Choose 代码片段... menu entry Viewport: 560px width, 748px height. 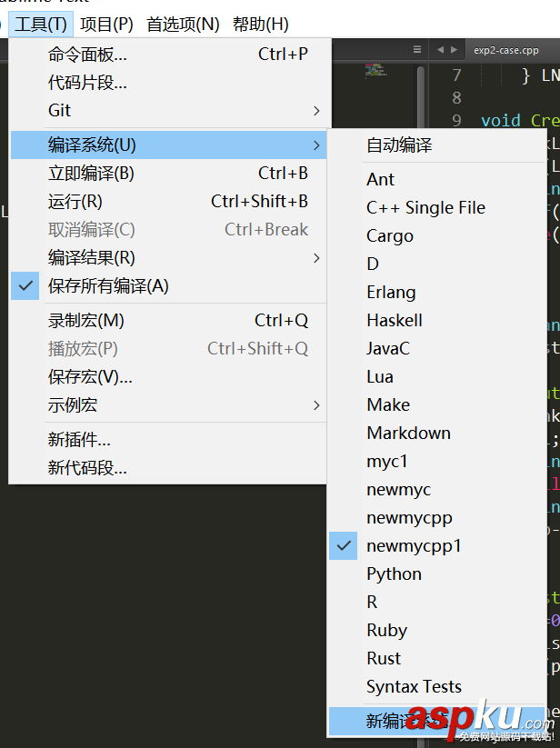168,83
